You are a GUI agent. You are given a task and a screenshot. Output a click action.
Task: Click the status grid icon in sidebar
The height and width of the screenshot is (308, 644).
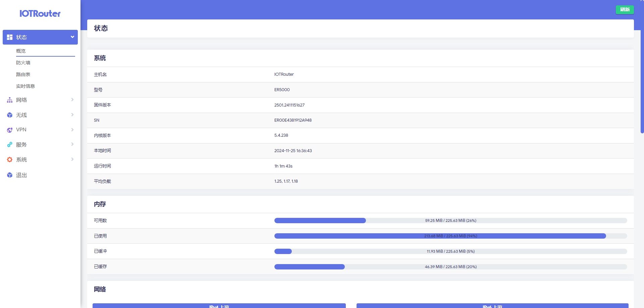[x=10, y=37]
